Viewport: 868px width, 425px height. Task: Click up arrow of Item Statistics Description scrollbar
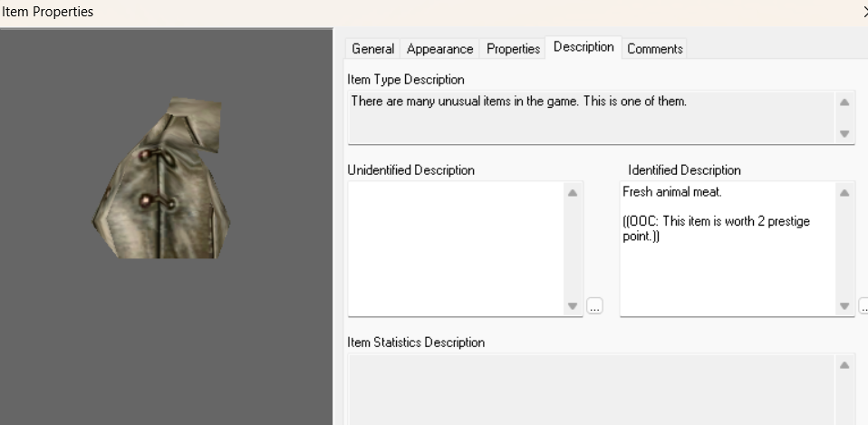coord(844,364)
